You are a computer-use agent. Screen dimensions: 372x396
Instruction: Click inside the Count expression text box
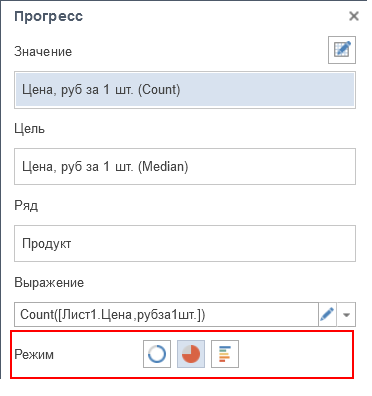click(166, 314)
